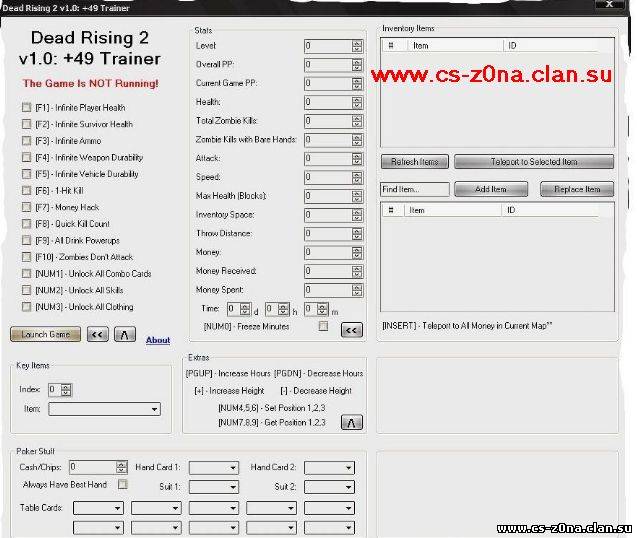Screen dimensions: 637x538
Task: Click Refresh Items button
Action: (415, 162)
